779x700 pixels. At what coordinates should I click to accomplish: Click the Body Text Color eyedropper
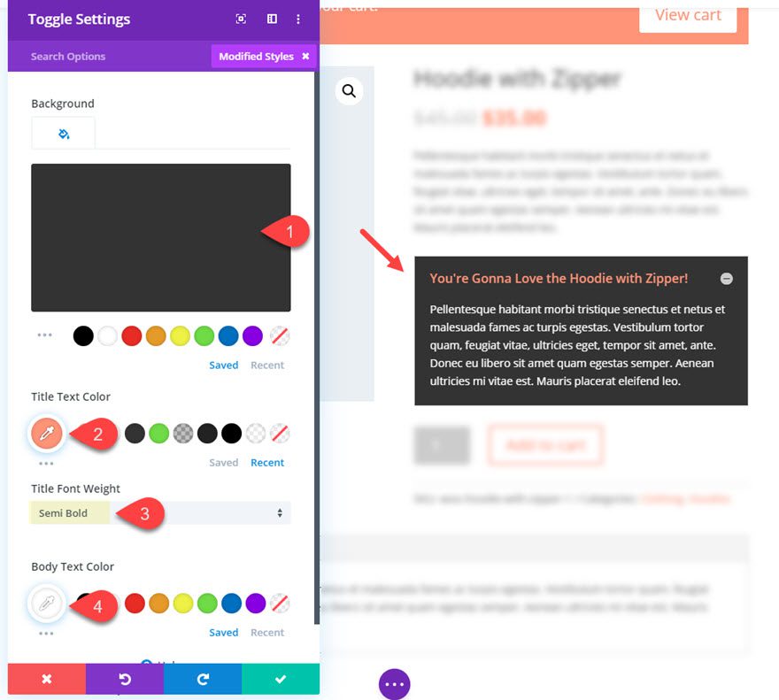click(x=47, y=604)
